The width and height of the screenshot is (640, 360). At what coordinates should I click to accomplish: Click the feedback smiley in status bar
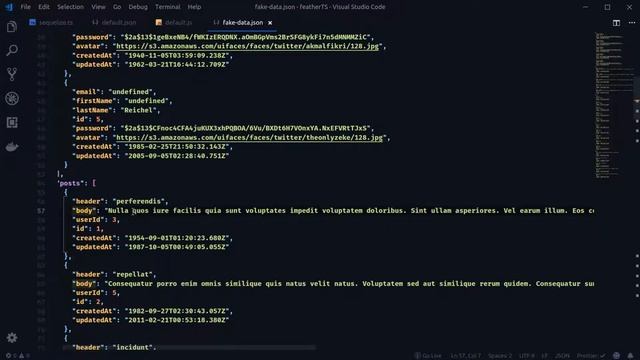coord(616,356)
